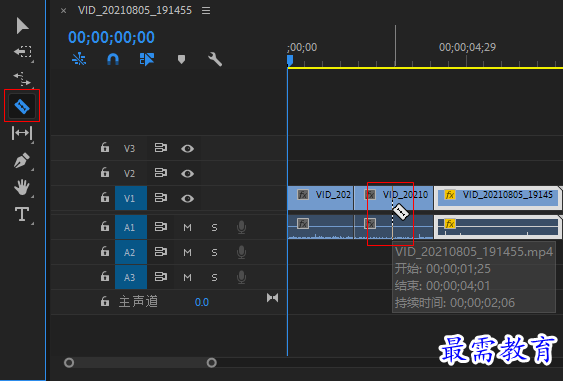Click the blue playhead on time ruler
Image resolution: width=563 pixels, height=381 pixels.
(x=290, y=60)
